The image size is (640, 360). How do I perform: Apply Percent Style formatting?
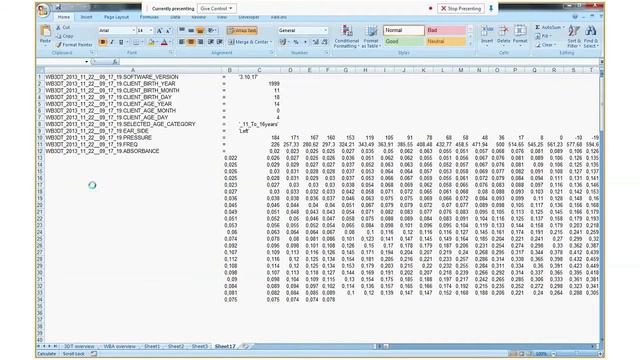point(296,42)
